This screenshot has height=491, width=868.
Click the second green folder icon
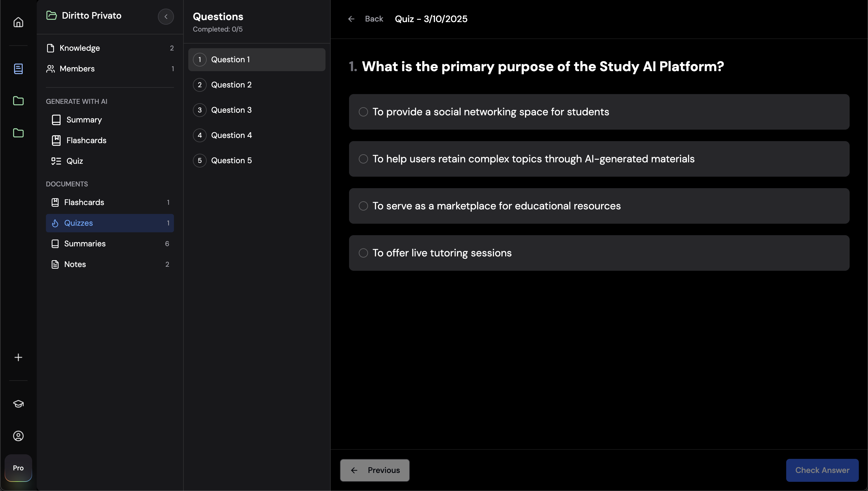tap(18, 133)
